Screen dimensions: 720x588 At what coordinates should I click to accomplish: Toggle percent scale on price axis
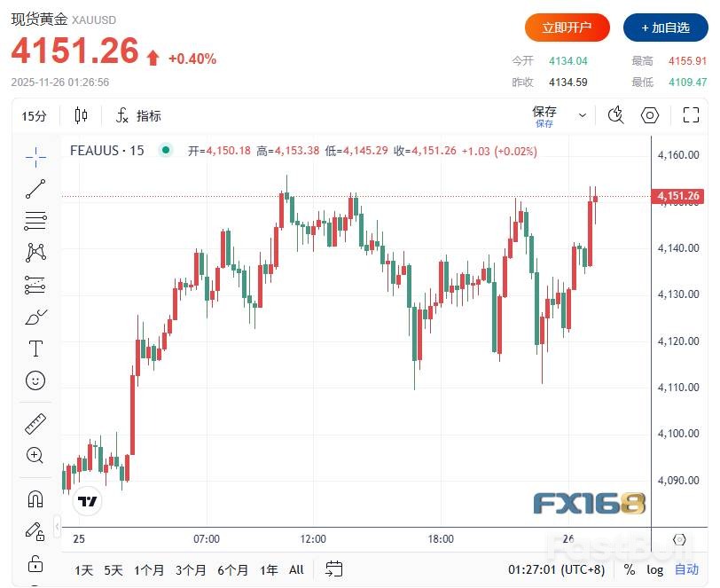[630, 569]
